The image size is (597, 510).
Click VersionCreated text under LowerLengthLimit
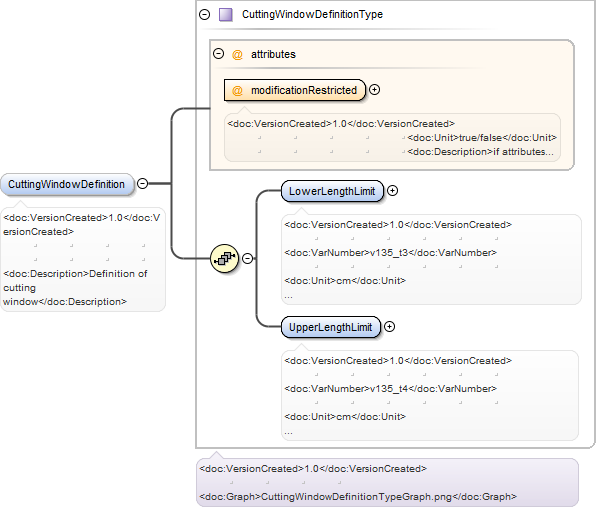[398, 225]
